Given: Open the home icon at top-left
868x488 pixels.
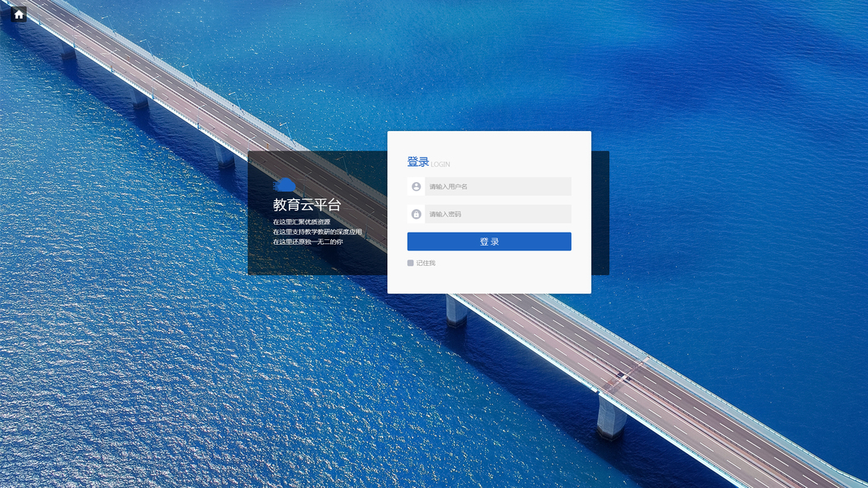Looking at the screenshot, I should click(19, 15).
